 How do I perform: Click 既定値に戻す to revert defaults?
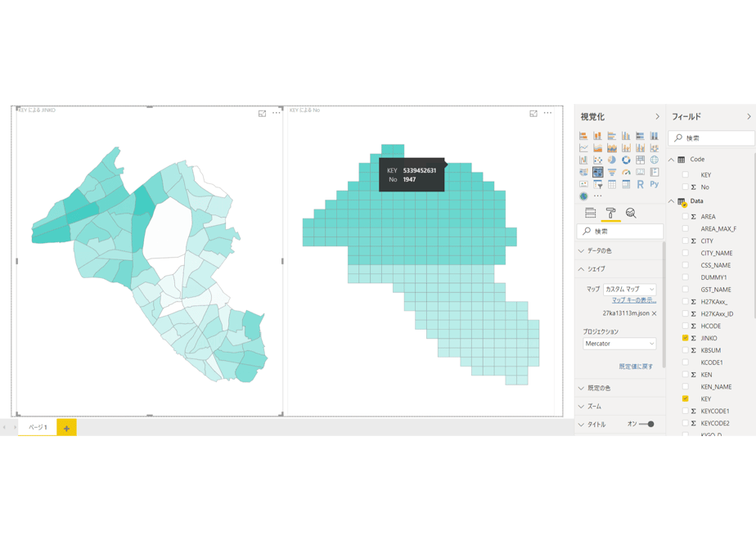(636, 367)
